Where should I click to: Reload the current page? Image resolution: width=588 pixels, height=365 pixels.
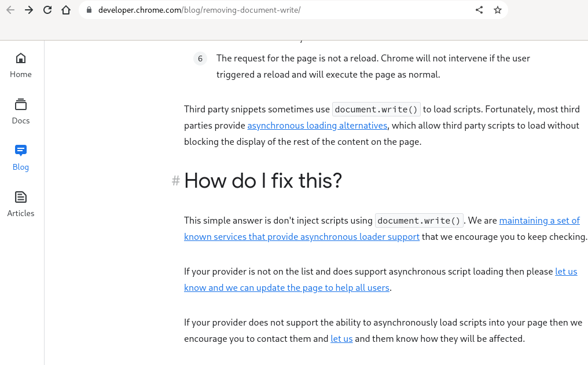(47, 9)
